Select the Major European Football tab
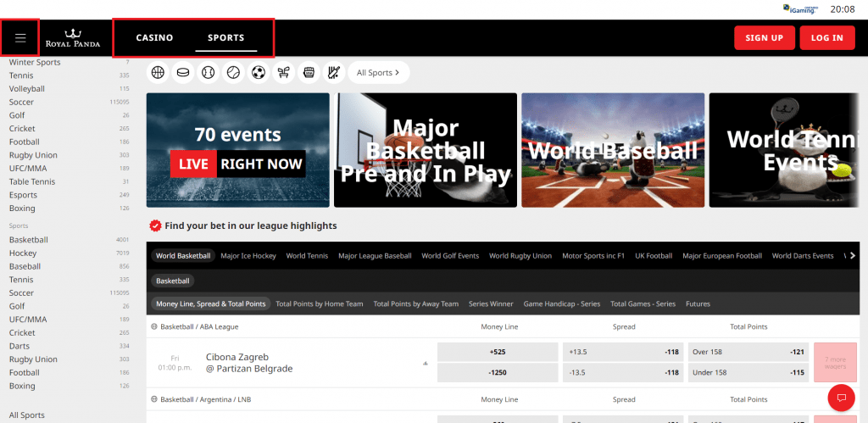 coord(722,256)
